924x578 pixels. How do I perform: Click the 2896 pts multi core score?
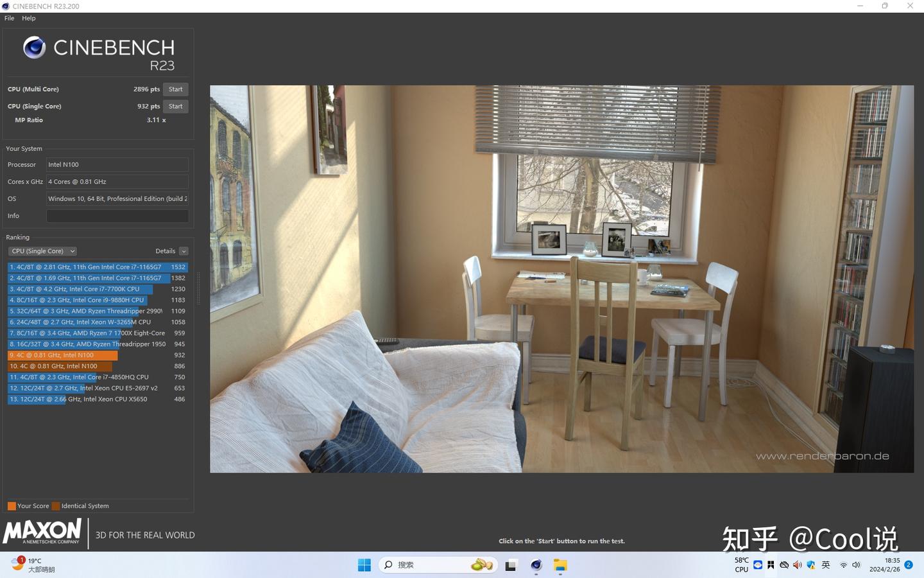tap(146, 89)
